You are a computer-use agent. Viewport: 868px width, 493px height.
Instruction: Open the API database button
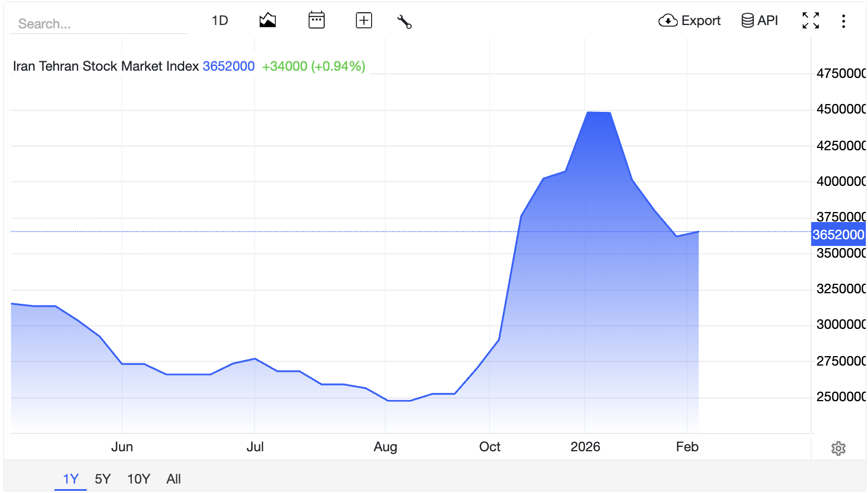click(x=759, y=21)
